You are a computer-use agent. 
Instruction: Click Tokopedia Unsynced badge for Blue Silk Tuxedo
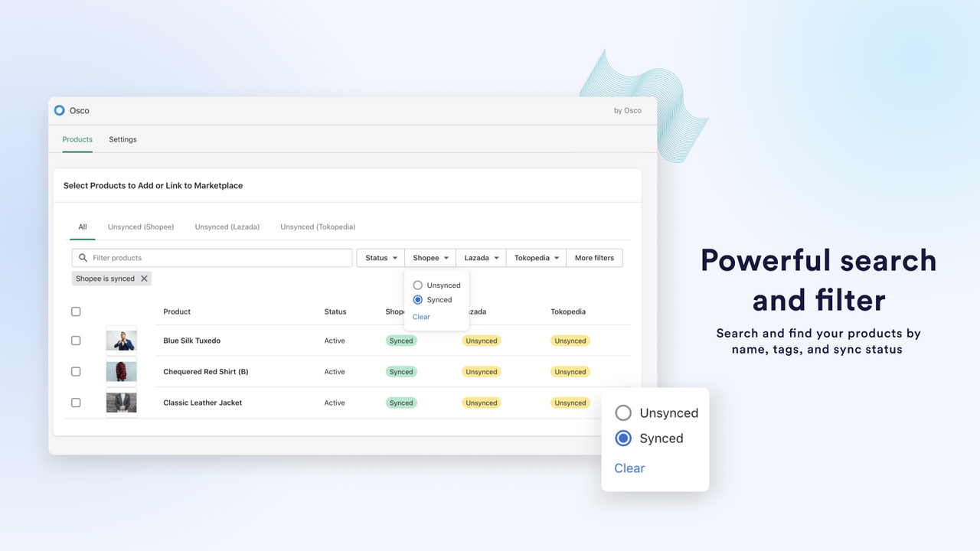(x=570, y=341)
